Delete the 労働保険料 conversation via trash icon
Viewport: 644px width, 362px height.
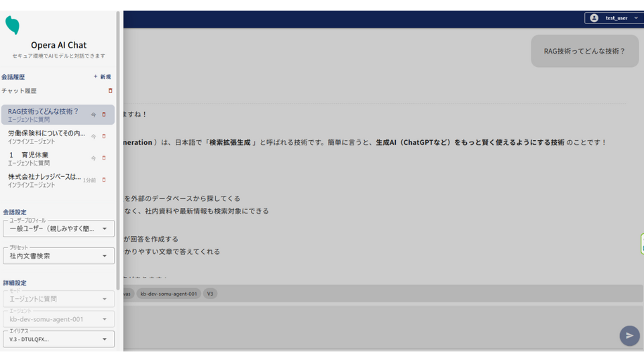coord(104,136)
